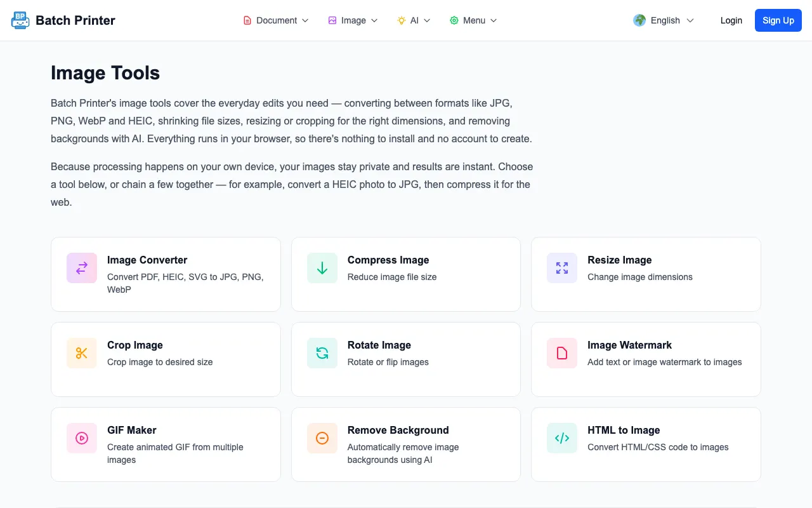Click the Compress Image down-arrow icon

[x=322, y=268]
